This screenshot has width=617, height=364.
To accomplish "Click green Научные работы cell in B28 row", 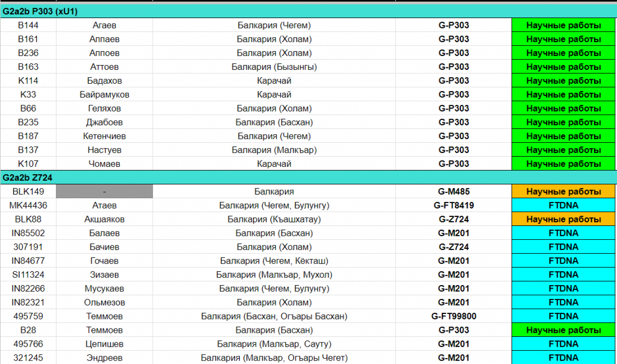I will click(x=563, y=330).
